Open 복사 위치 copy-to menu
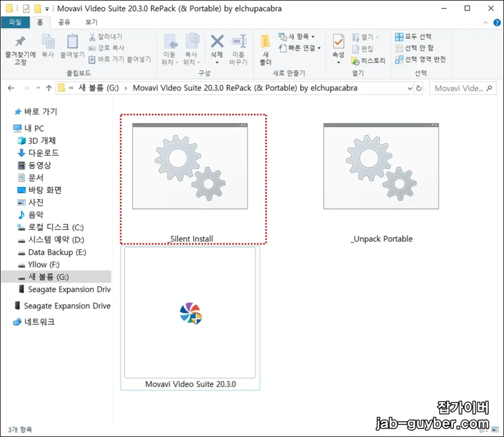Screen dimensions: 504x437 click(191, 50)
